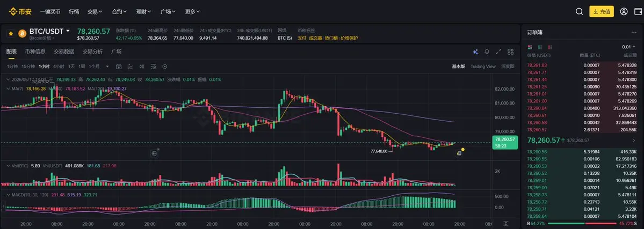Select the 1周 interval
Viewport: 644px width, 229px height.
pyautogui.click(x=82, y=67)
